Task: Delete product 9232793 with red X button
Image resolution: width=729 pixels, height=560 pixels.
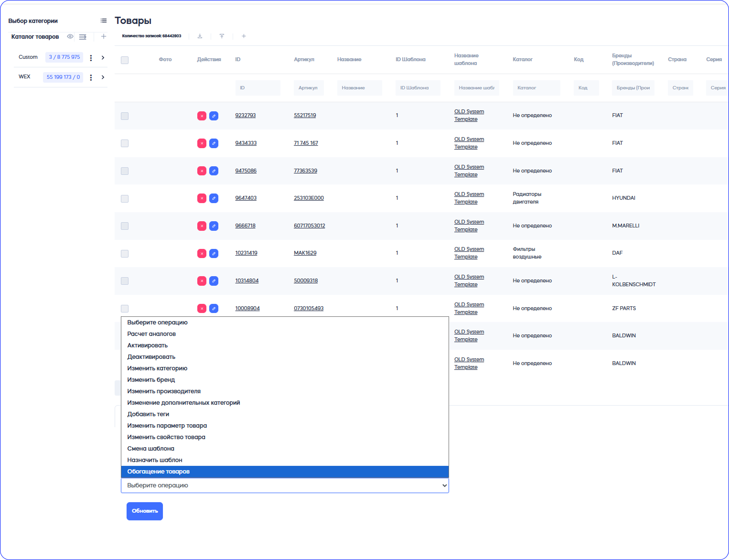Action: coord(202,116)
